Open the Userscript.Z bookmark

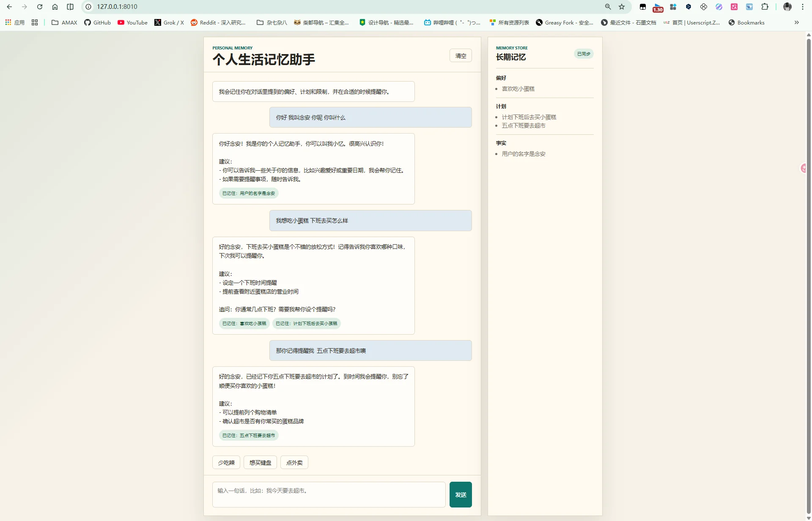click(692, 22)
